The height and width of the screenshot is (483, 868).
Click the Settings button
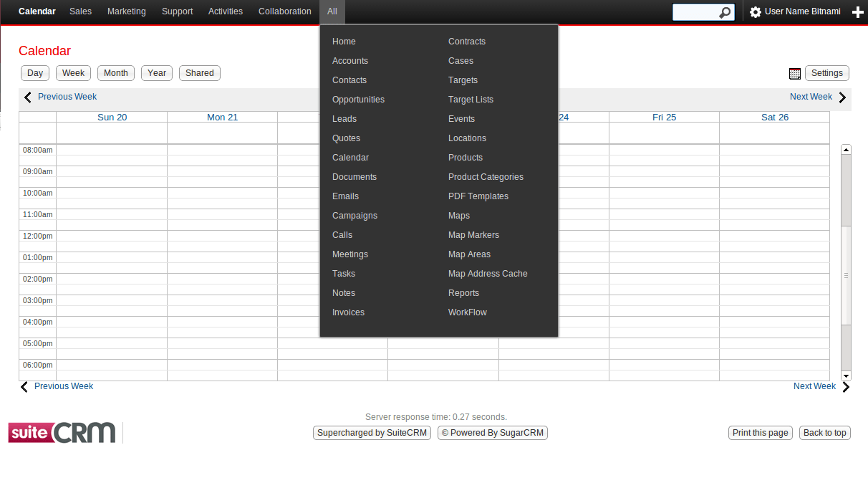826,73
